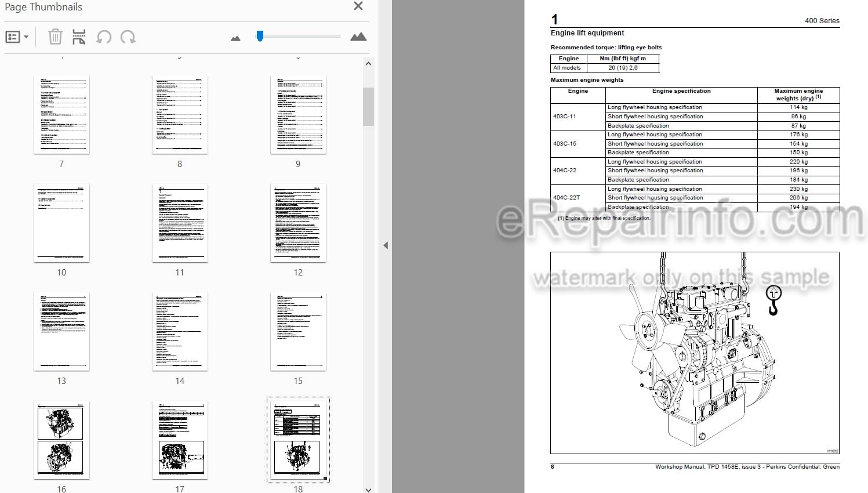
Task: Open the page 13 thumbnail
Action: 61,332
